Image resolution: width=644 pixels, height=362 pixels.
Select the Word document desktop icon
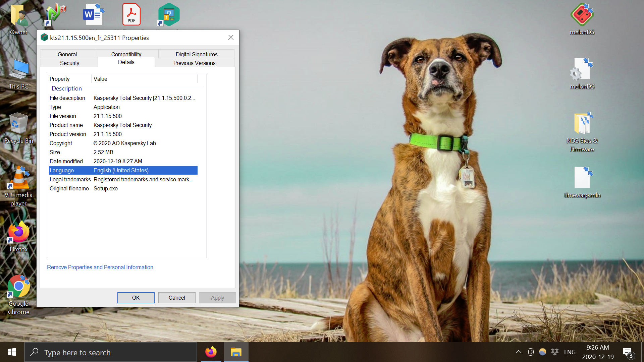click(x=93, y=15)
